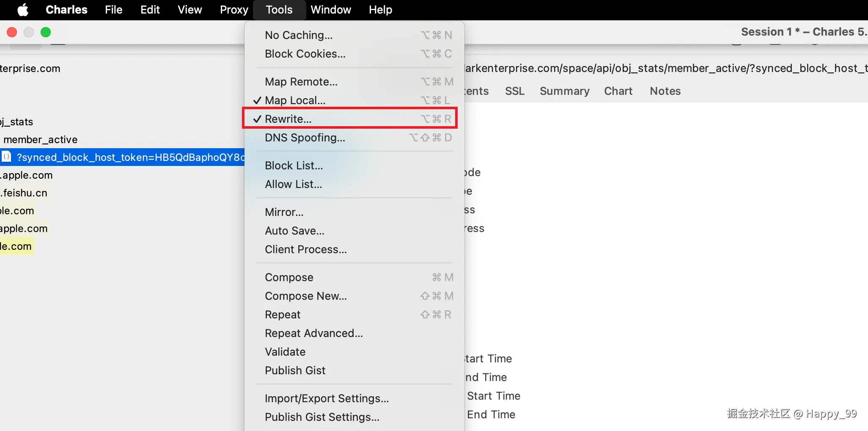Select the member_active tree node
This screenshot has width=868, height=431.
(41, 140)
